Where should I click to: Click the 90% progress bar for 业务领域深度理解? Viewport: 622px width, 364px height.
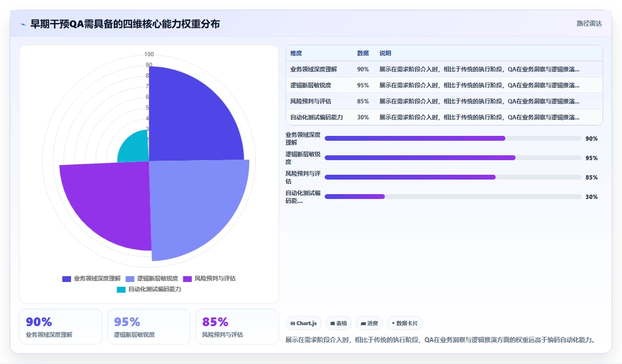click(x=453, y=138)
